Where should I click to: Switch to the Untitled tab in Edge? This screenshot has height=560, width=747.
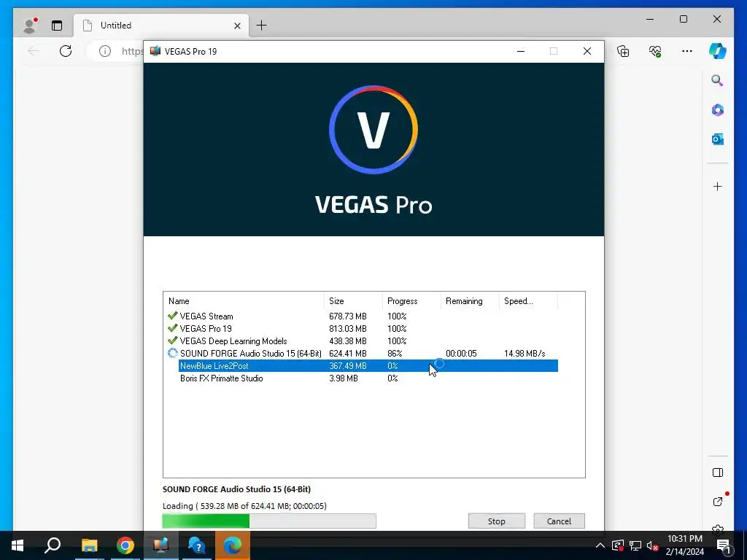click(x=161, y=26)
